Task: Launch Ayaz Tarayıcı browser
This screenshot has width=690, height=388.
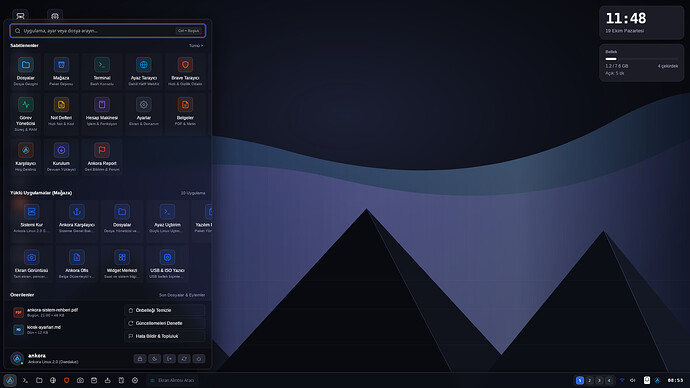Action: click(143, 71)
